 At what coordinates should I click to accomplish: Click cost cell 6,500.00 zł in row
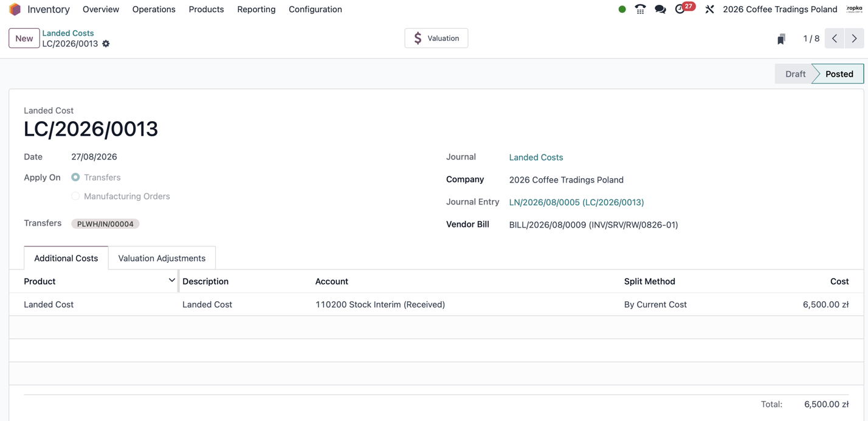[x=825, y=304]
